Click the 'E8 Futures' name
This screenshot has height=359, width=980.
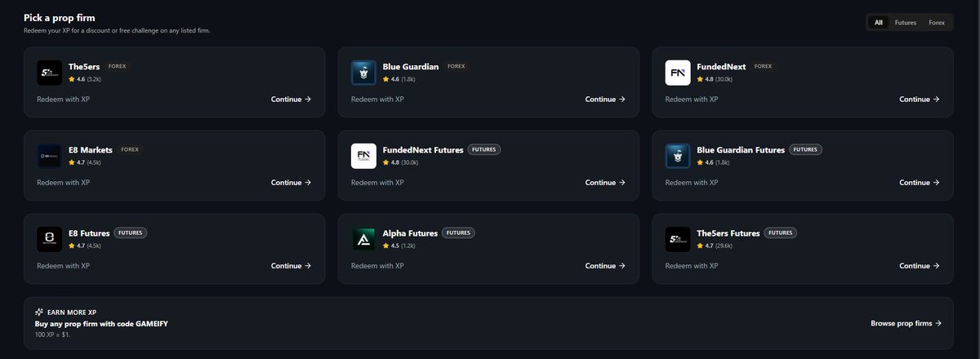(x=89, y=233)
